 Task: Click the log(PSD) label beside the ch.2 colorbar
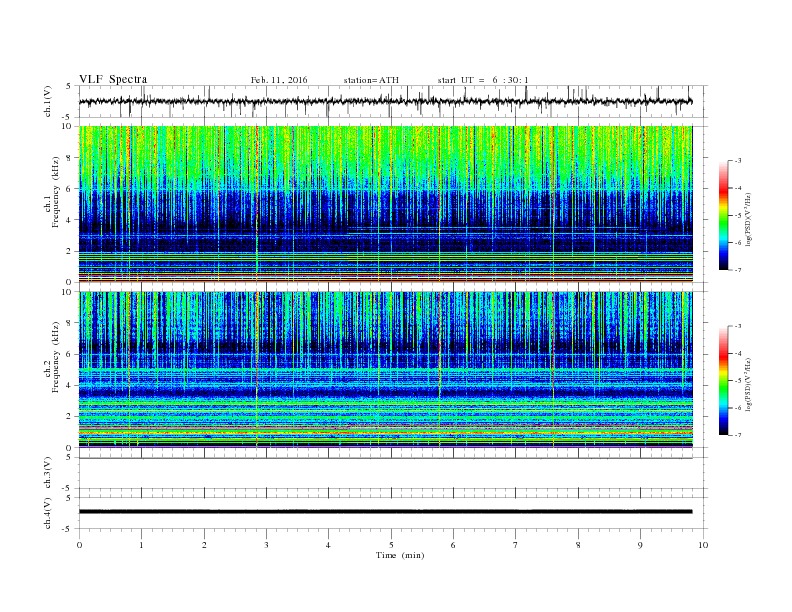pos(748,384)
